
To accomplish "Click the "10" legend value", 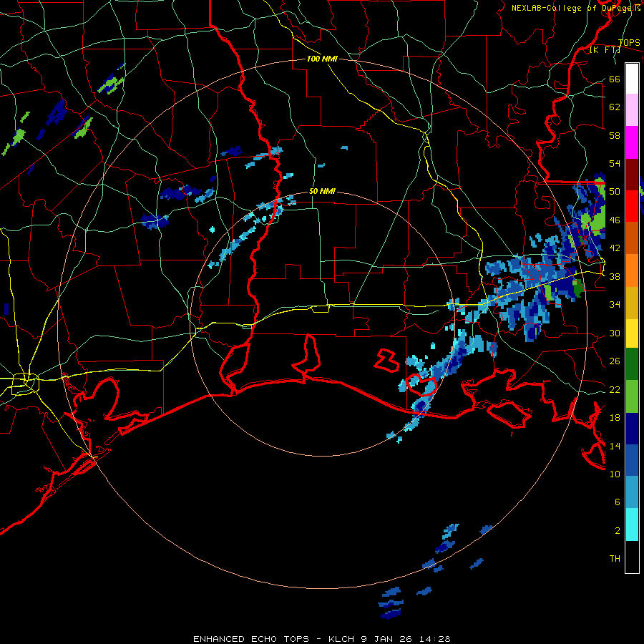I will tap(615, 474).
